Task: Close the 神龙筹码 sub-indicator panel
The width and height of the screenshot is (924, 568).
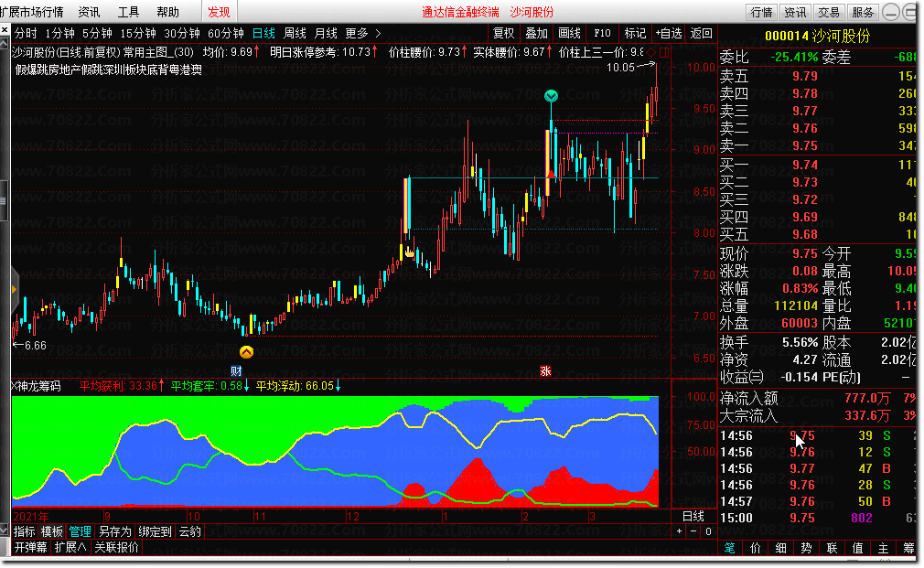Action: [15, 386]
